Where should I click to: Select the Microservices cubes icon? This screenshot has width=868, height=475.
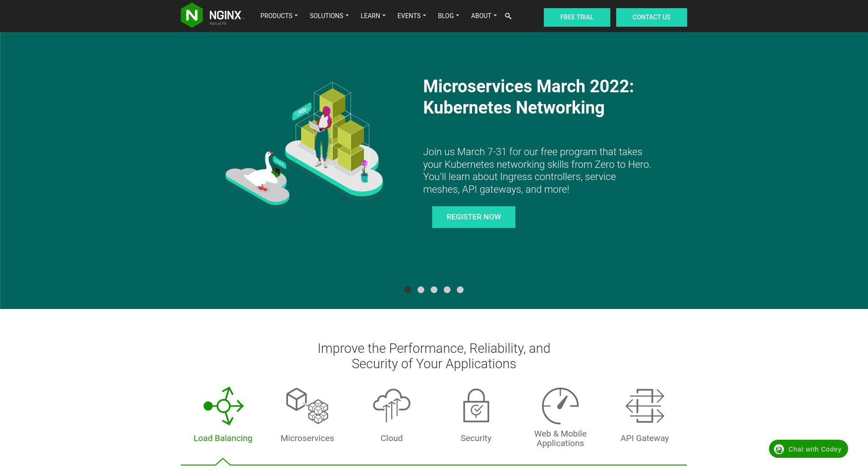point(307,406)
